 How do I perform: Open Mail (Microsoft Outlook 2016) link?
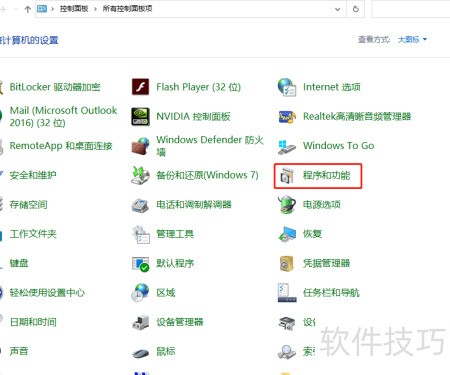(63, 116)
